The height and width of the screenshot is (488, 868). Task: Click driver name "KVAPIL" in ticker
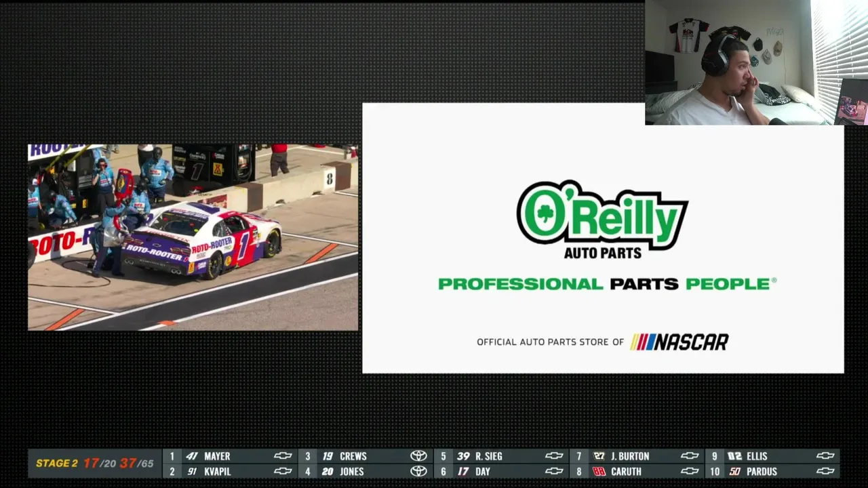(x=219, y=471)
